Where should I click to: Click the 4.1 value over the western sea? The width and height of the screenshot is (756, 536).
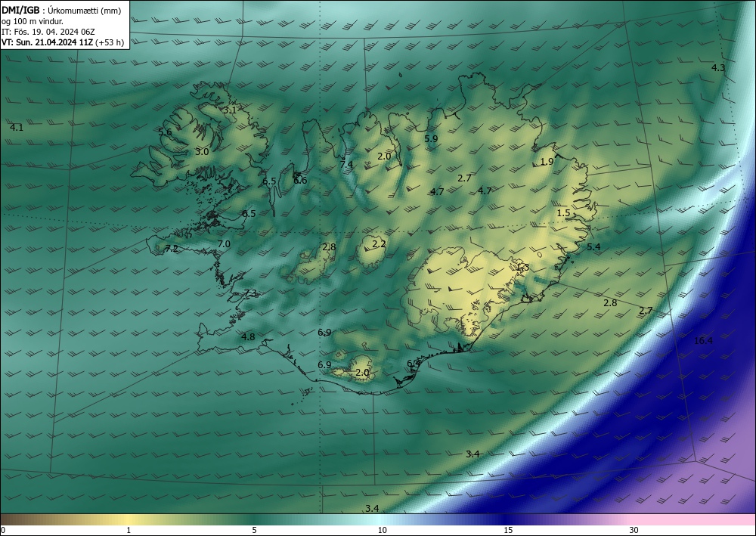[17, 128]
